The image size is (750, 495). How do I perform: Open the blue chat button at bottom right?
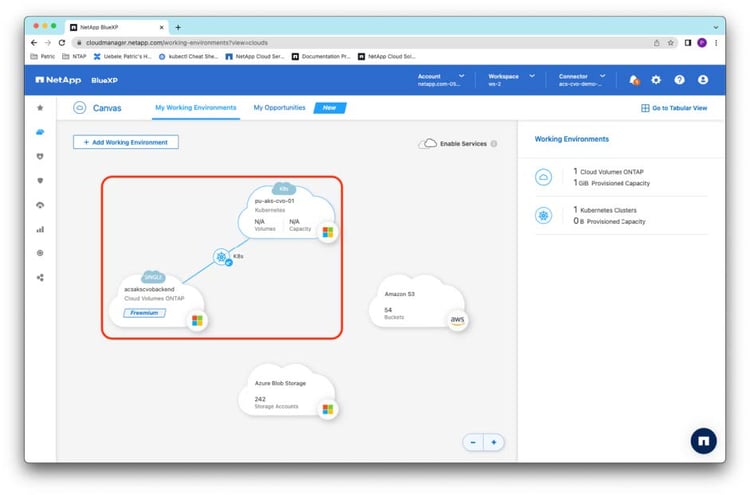703,440
